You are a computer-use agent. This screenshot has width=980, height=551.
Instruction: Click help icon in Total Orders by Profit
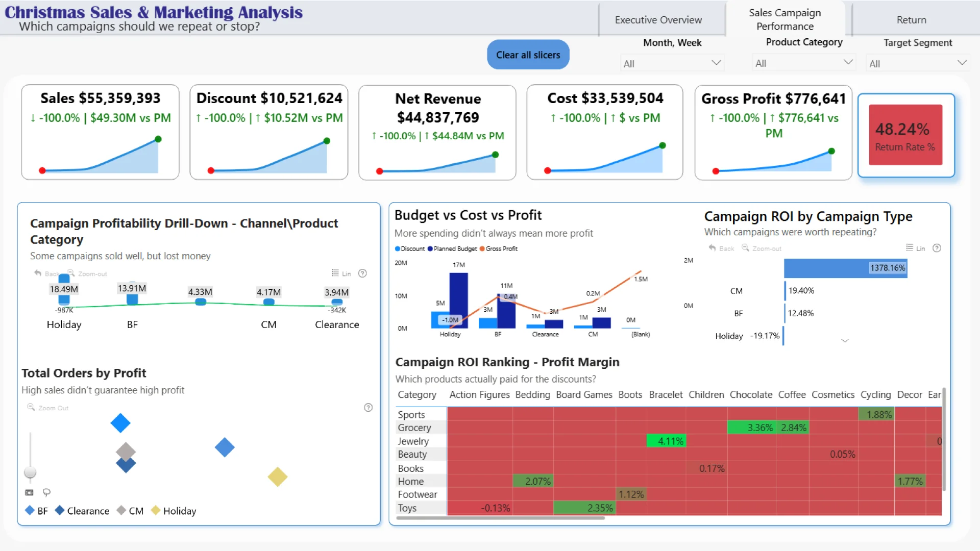click(x=368, y=408)
